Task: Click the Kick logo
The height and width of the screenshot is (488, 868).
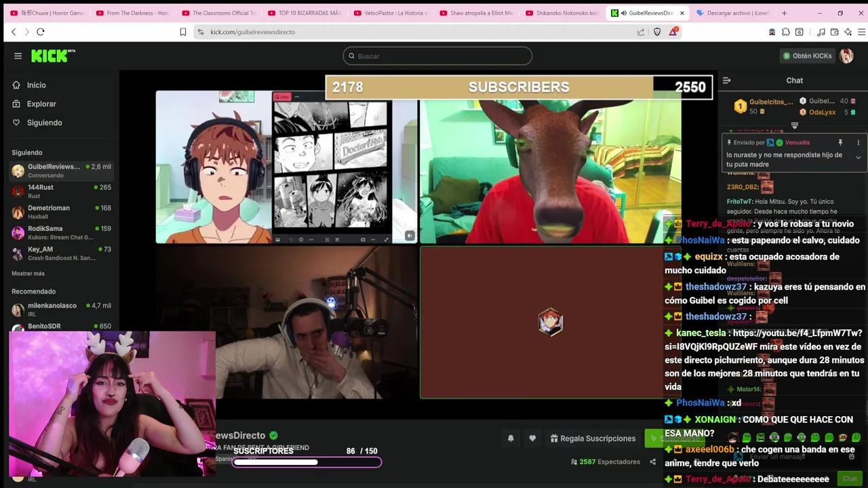Action: pos(53,56)
